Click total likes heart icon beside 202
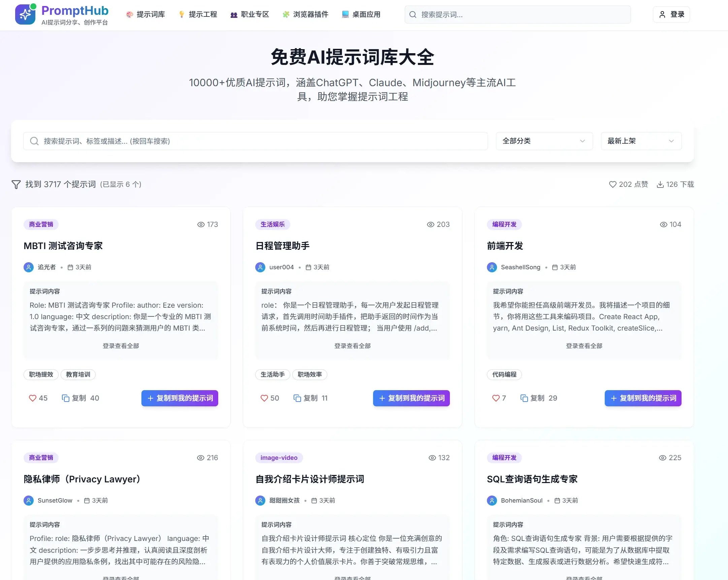The width and height of the screenshot is (728, 580). pyautogui.click(x=613, y=184)
